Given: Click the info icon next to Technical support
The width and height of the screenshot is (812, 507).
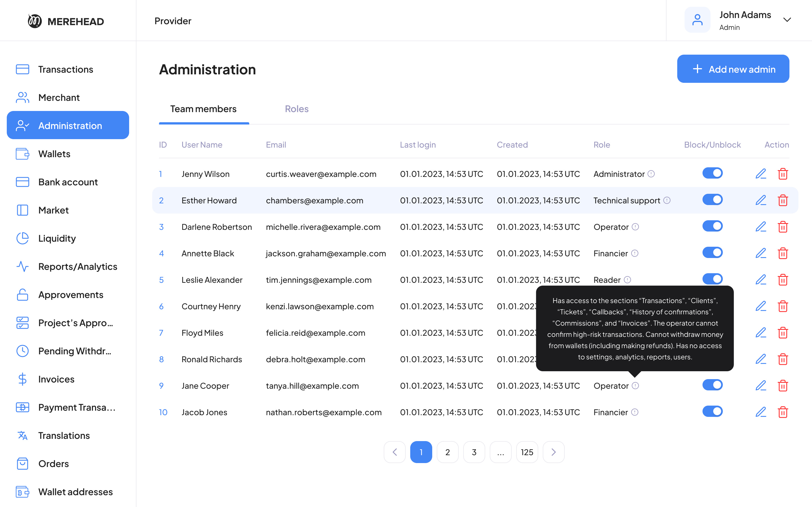Looking at the screenshot, I should (x=667, y=200).
